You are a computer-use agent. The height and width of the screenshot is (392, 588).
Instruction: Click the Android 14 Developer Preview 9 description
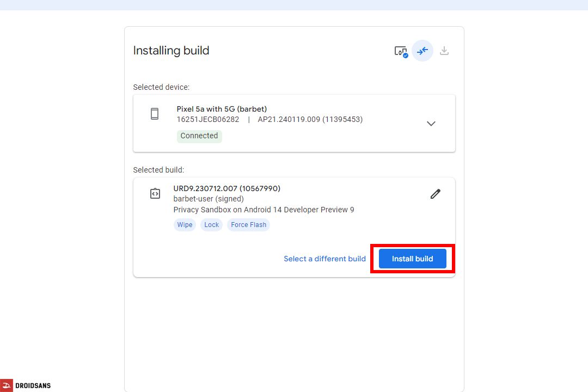[x=264, y=209]
